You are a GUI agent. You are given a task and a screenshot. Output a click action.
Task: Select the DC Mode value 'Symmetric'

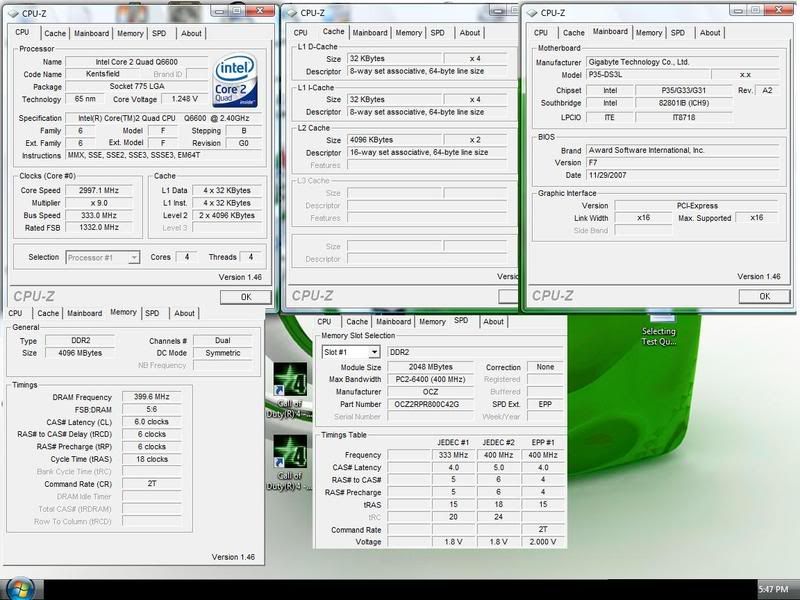tap(223, 353)
